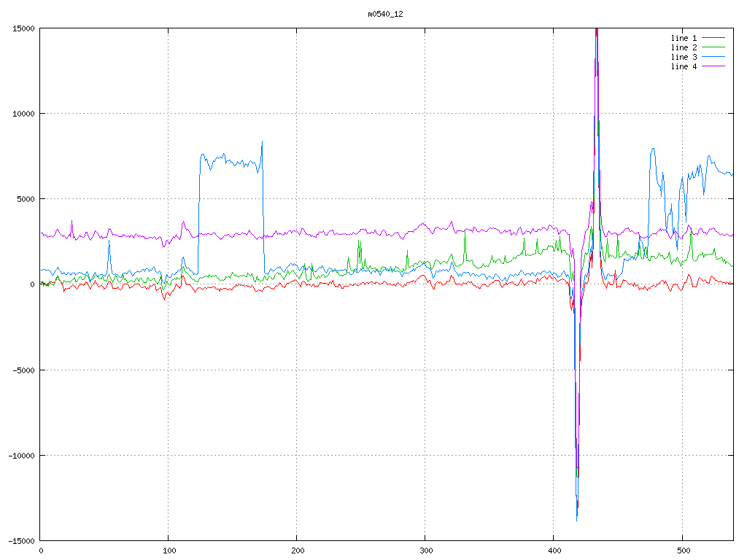This screenshot has height=560, width=747.
Task: Click y-axis label 5000
Action: (26, 199)
